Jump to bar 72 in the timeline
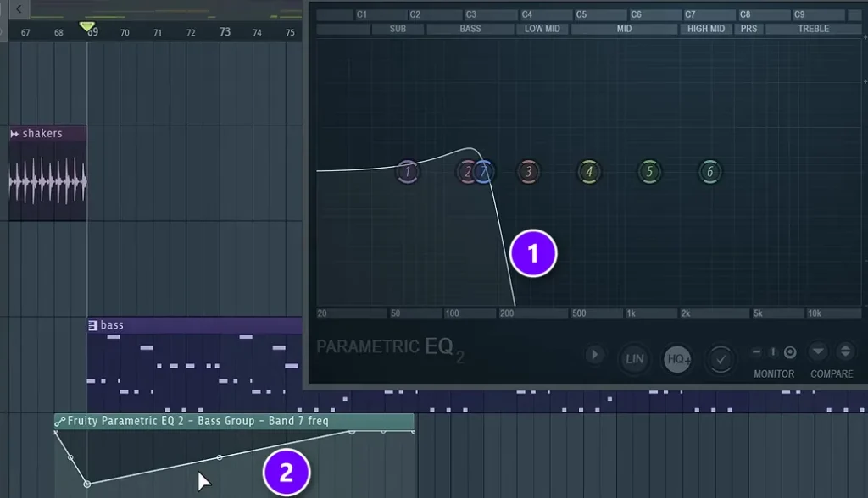 (x=191, y=33)
